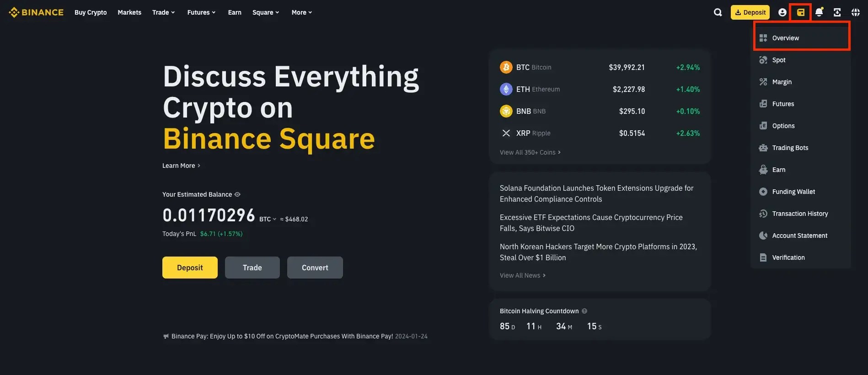
Task: Click the Margin percent icon
Action: click(763, 82)
